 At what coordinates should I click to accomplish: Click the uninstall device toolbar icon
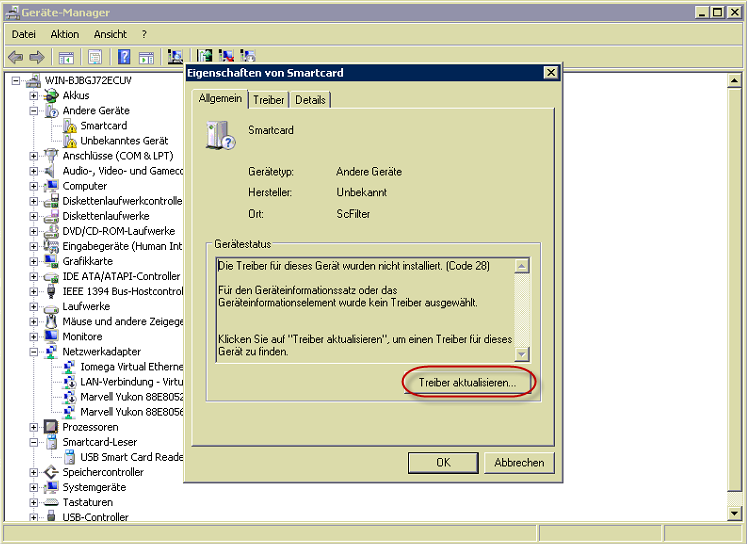pos(226,57)
